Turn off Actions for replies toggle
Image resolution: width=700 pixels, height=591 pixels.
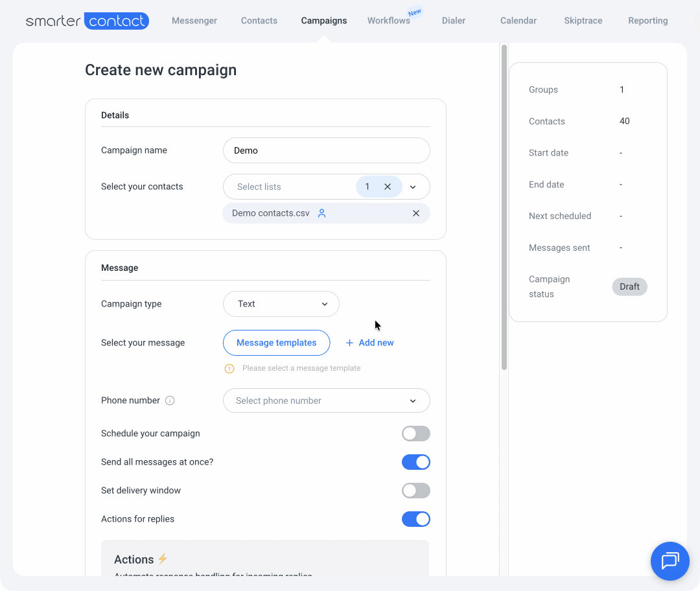(x=415, y=519)
